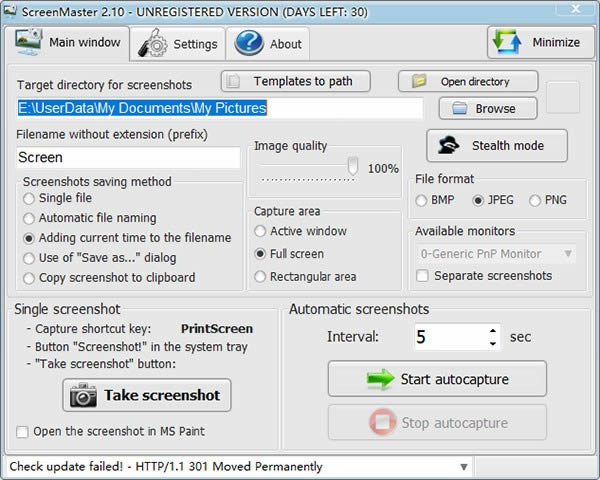Image resolution: width=600 pixels, height=480 pixels.
Task: Open the Available monitors dropdown
Action: click(496, 253)
